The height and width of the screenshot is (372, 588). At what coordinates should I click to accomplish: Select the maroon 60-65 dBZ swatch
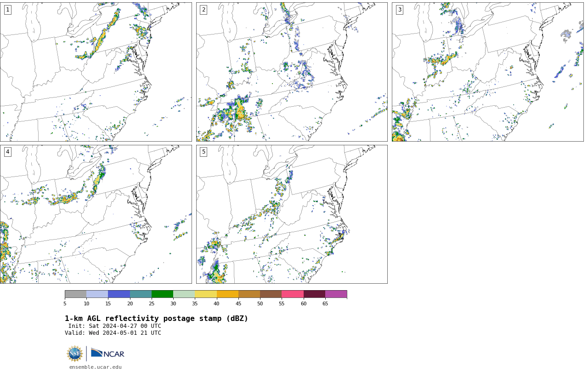click(314, 294)
